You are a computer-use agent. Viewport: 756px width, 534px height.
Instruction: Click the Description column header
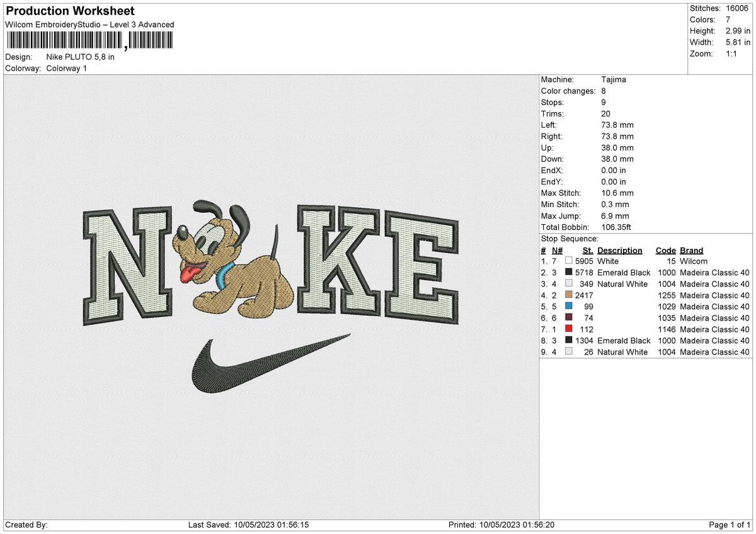pos(621,250)
